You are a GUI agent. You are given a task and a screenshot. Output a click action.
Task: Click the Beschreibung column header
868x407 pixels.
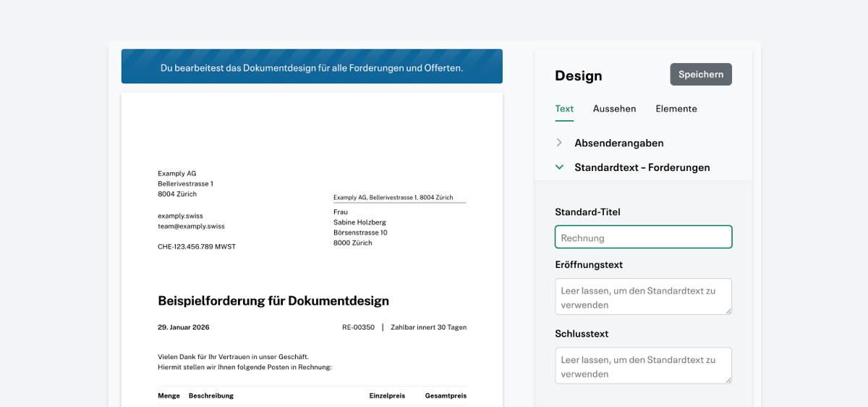(x=211, y=396)
